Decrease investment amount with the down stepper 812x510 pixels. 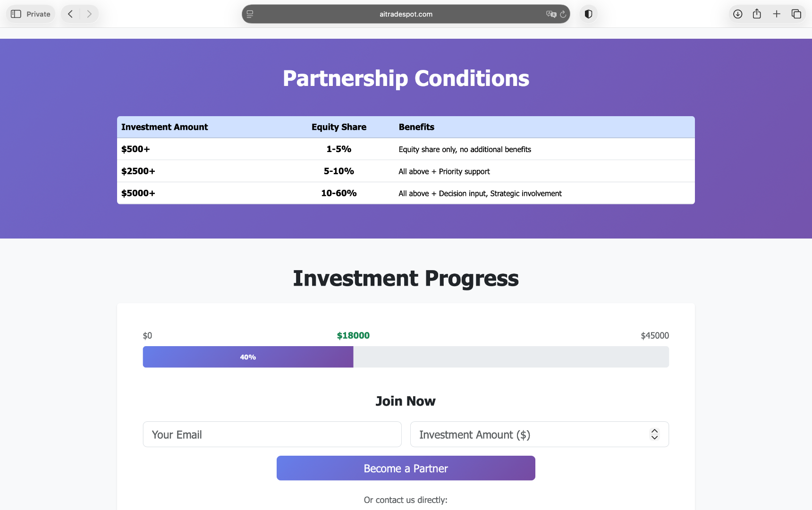(654, 438)
